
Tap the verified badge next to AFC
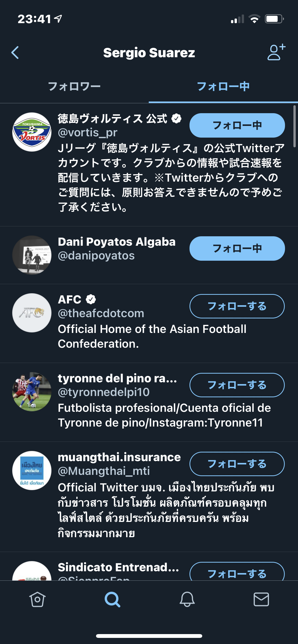(91, 299)
